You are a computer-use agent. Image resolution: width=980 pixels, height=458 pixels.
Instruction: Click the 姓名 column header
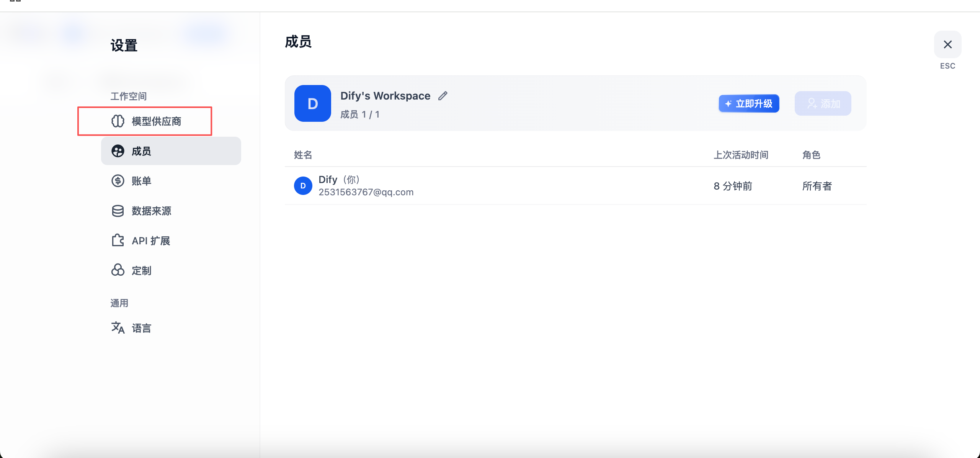(x=303, y=155)
